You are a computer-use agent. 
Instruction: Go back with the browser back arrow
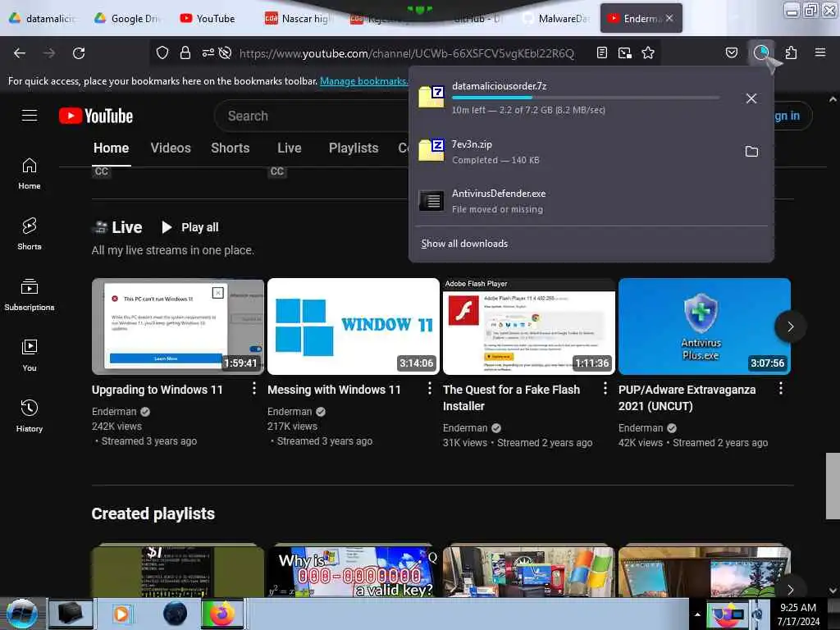pyautogui.click(x=20, y=53)
